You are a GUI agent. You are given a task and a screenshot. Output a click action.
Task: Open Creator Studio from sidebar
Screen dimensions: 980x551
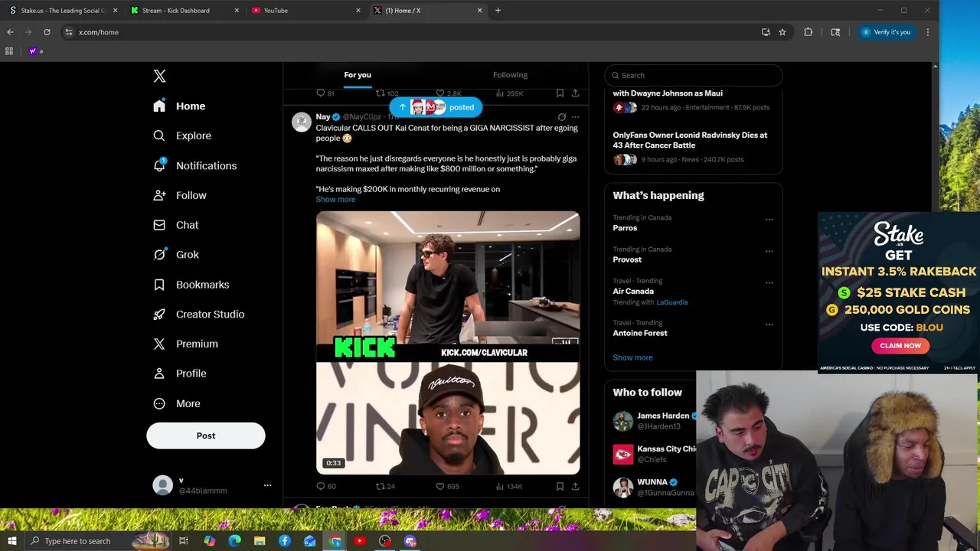point(199,315)
